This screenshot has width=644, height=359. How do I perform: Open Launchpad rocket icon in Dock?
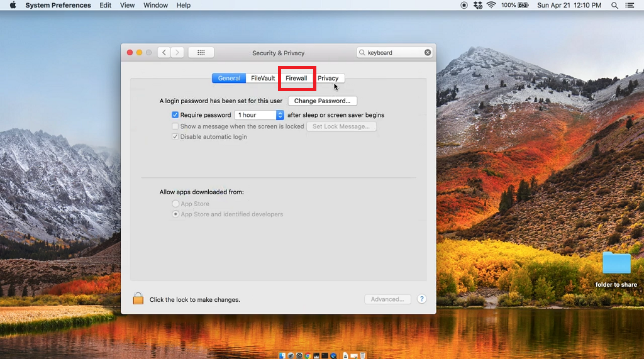pos(291,356)
